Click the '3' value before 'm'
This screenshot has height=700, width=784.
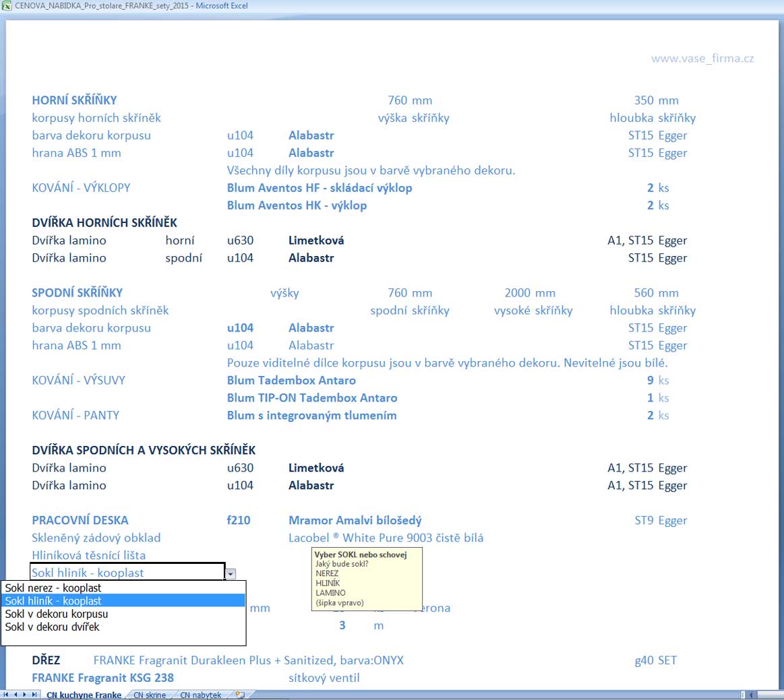pos(342,625)
